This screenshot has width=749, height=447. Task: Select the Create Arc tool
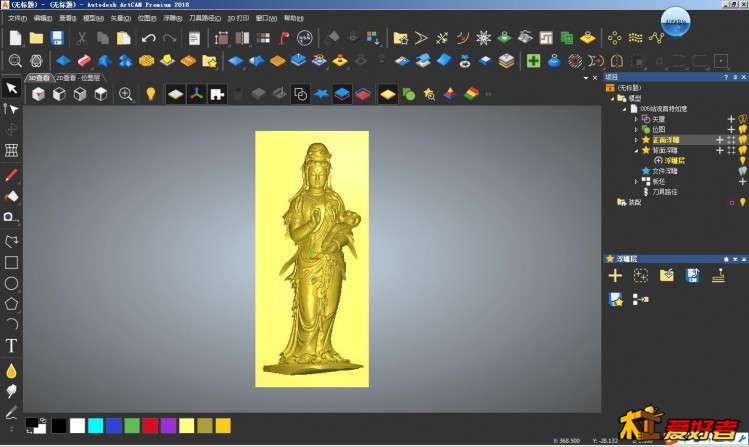pos(11,324)
